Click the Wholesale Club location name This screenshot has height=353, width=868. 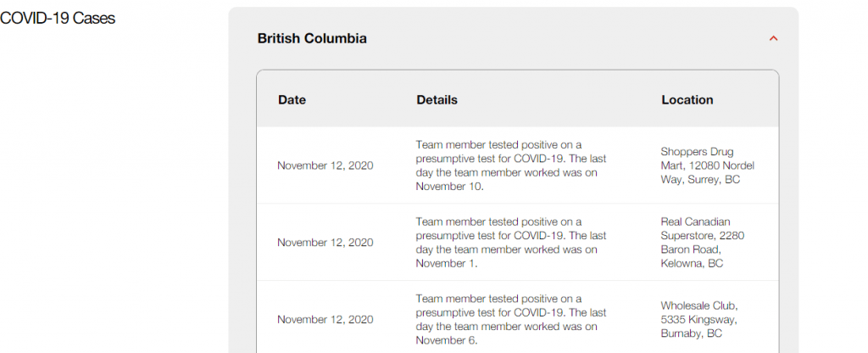699,305
